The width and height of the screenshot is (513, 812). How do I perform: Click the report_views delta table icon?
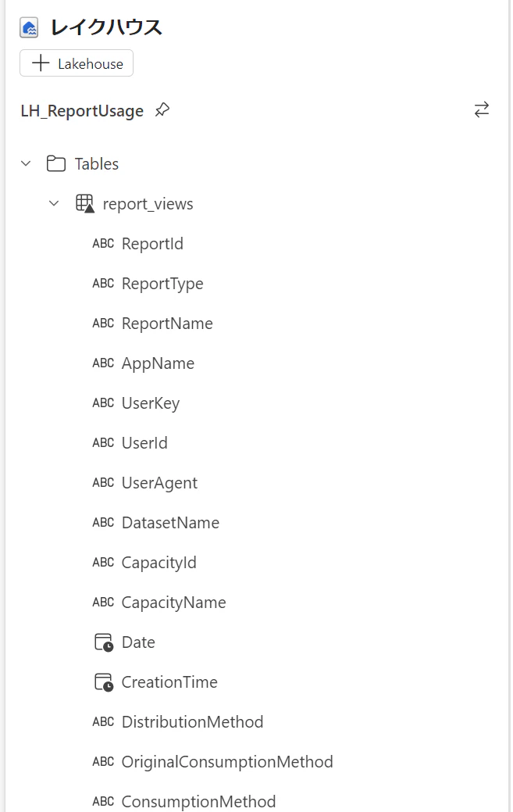coord(85,203)
